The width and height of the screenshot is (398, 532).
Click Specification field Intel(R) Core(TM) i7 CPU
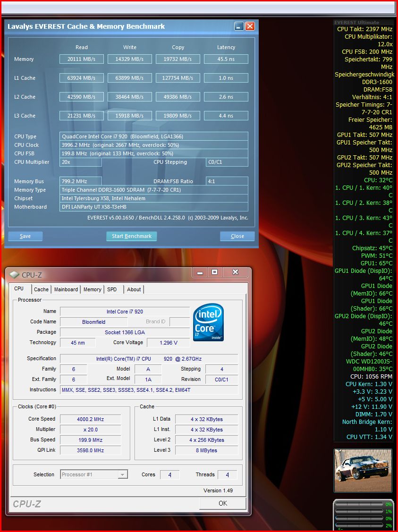click(x=149, y=359)
